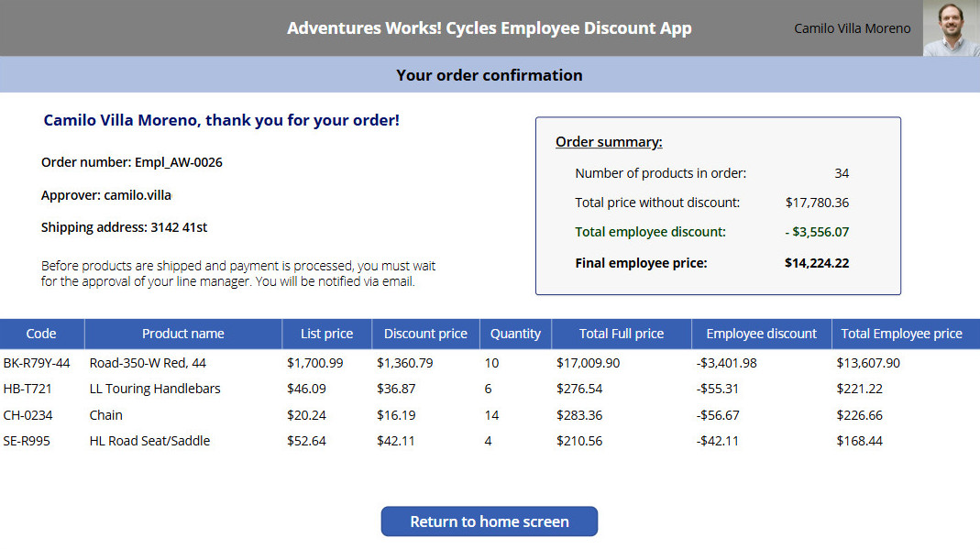Click the Employee discount column header
The width and height of the screenshot is (980, 549).
click(761, 334)
